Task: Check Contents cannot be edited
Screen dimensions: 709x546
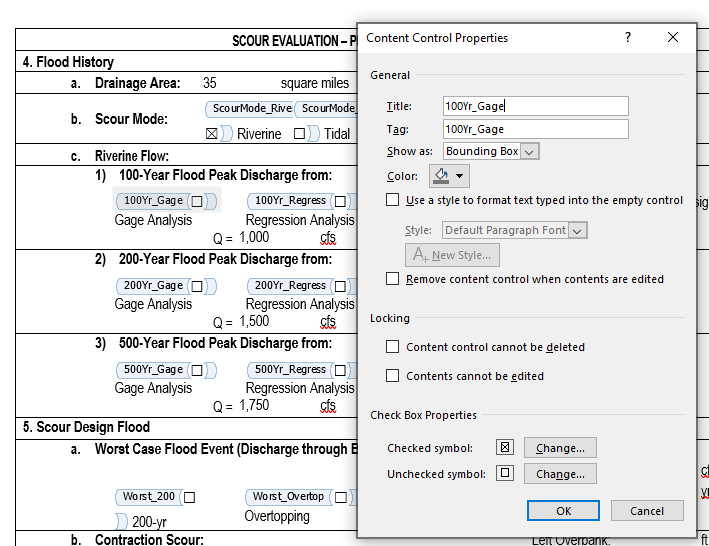Action: 392,376
